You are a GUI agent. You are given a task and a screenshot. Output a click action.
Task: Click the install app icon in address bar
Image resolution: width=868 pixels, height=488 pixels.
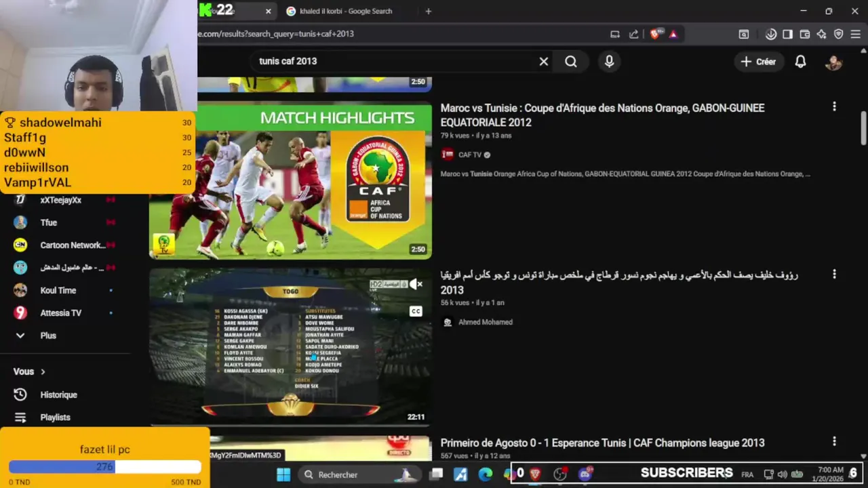615,34
